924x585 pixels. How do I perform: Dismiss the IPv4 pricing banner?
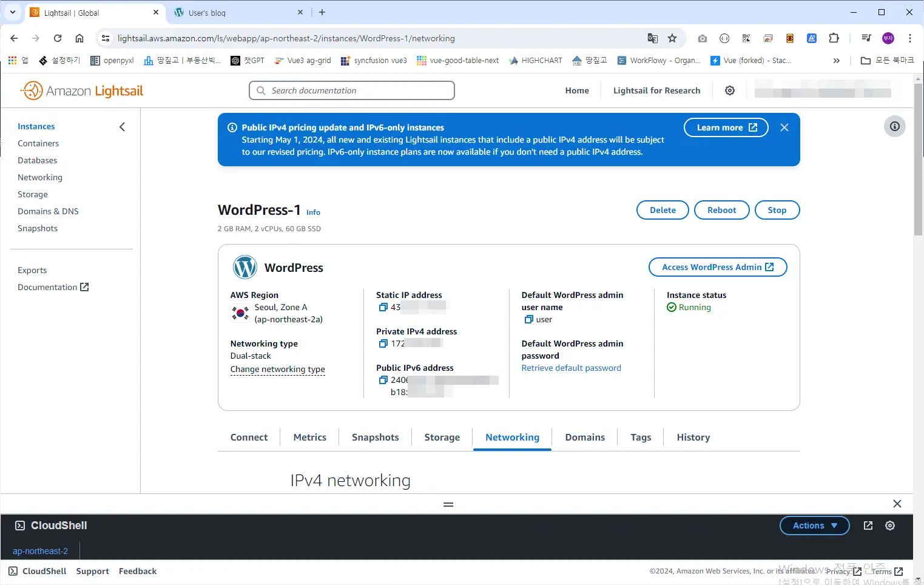pos(784,127)
